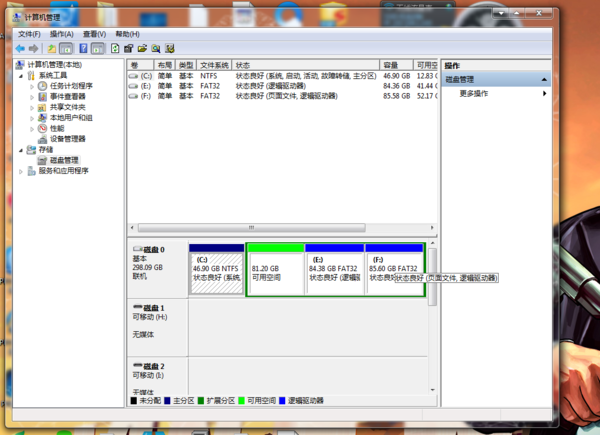
Task: Expand the 服务和应用程序 tree node
Action: (21, 171)
